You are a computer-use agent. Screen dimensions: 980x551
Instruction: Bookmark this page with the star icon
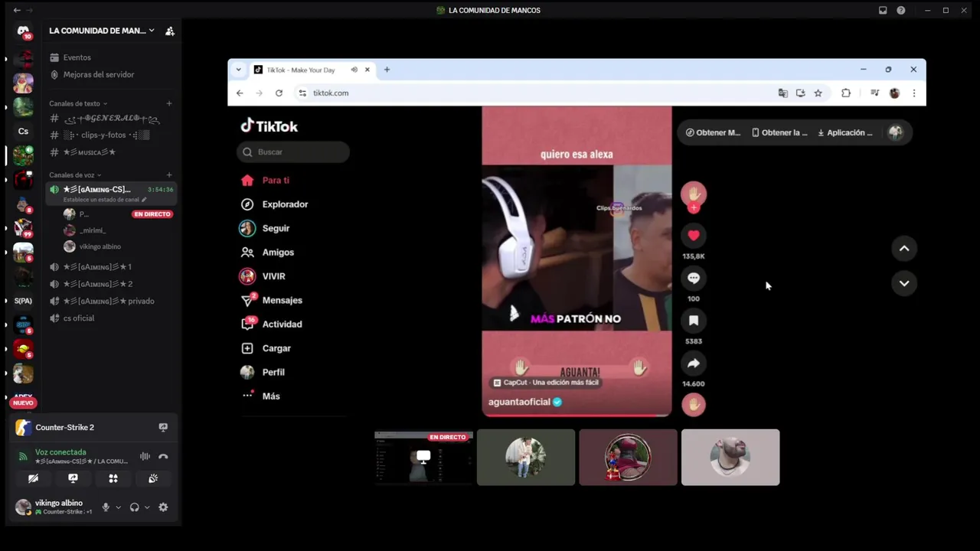818,93
